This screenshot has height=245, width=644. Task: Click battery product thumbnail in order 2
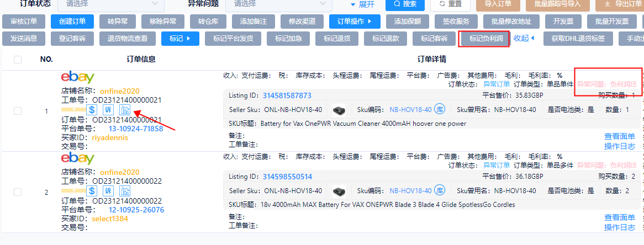pos(339,191)
